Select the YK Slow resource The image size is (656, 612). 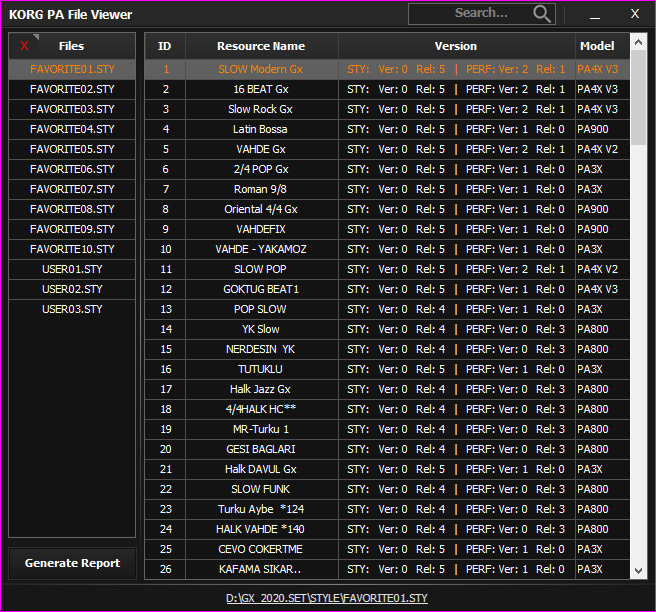click(261, 329)
